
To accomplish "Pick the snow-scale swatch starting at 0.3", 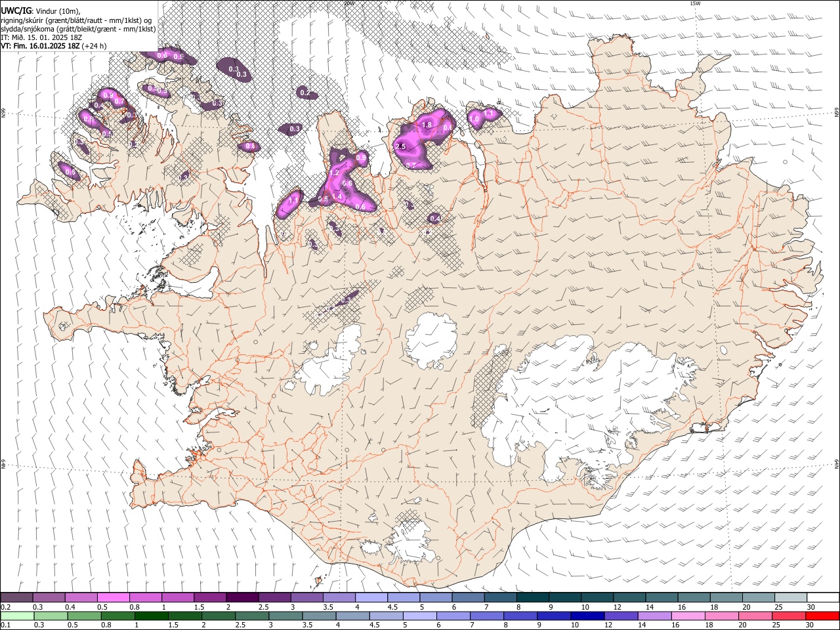I will click(49, 597).
